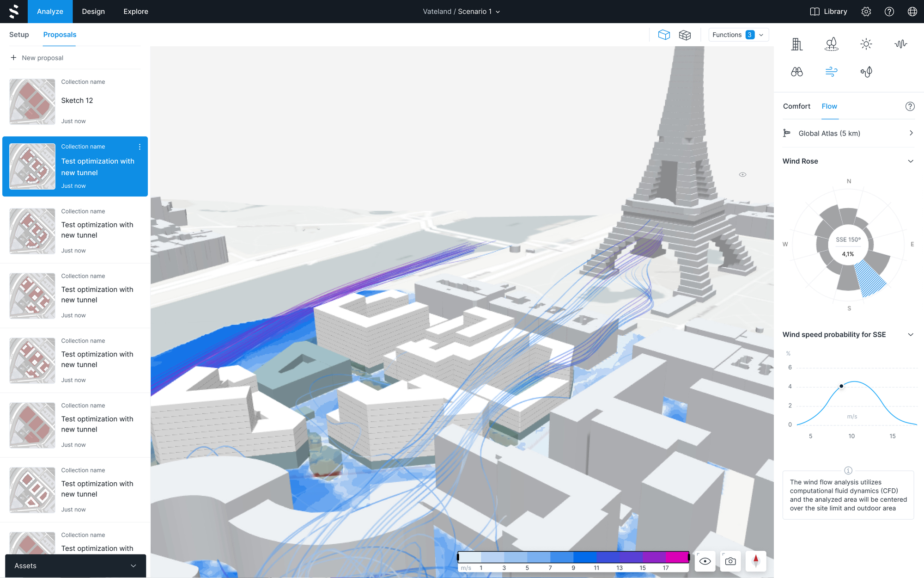Take a screenshot with the camera icon

(730, 561)
